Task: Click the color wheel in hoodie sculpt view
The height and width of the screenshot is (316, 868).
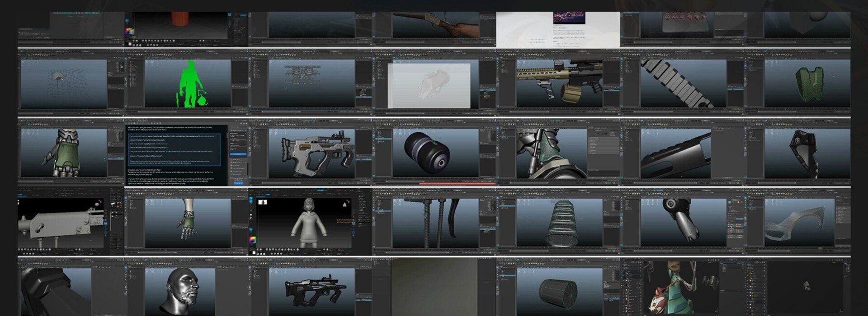Action: [253, 240]
